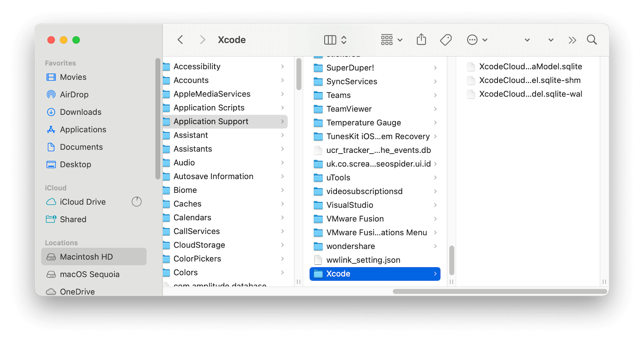Click the sidebar's vertical scrollbar
The image size is (644, 342).
[158, 119]
